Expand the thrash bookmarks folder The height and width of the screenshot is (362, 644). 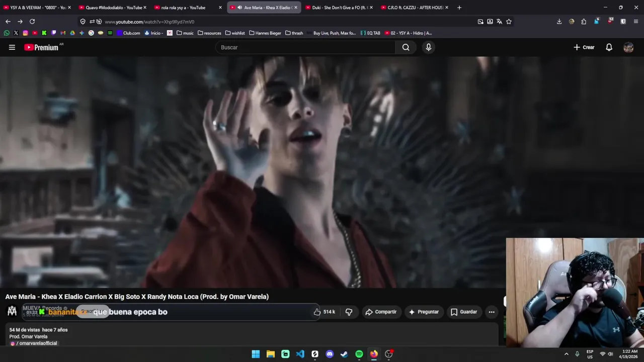(294, 33)
